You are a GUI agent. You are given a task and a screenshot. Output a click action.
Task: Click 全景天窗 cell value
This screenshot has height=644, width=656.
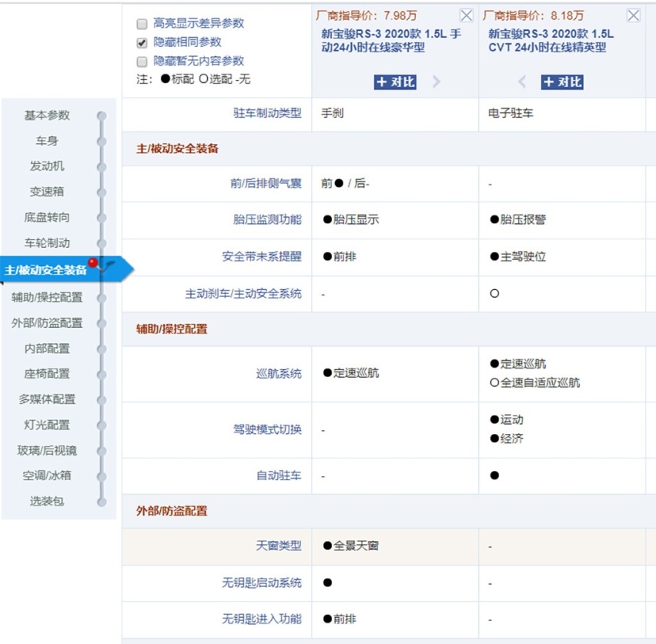click(x=351, y=546)
